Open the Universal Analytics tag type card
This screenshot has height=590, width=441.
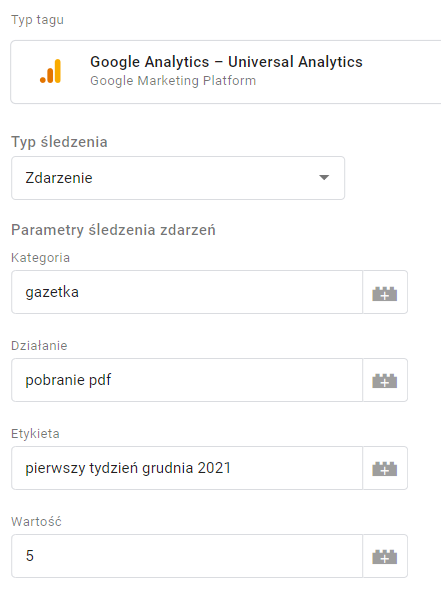[226, 72]
